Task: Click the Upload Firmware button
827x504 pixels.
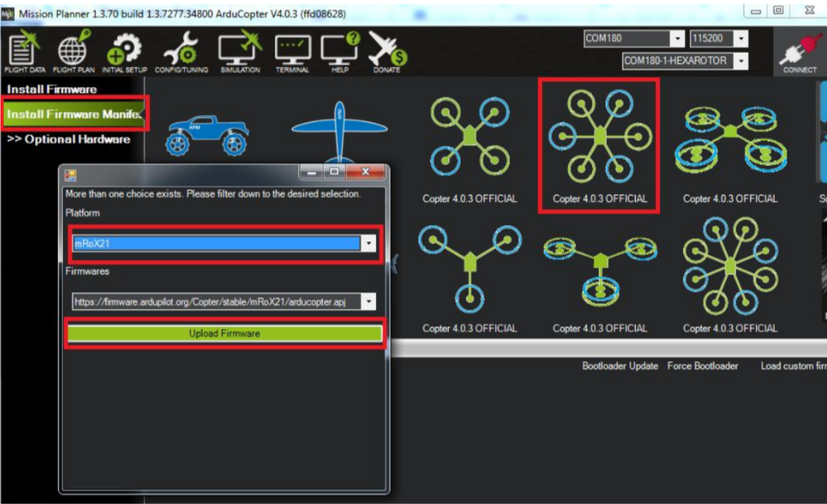Action: [224, 333]
